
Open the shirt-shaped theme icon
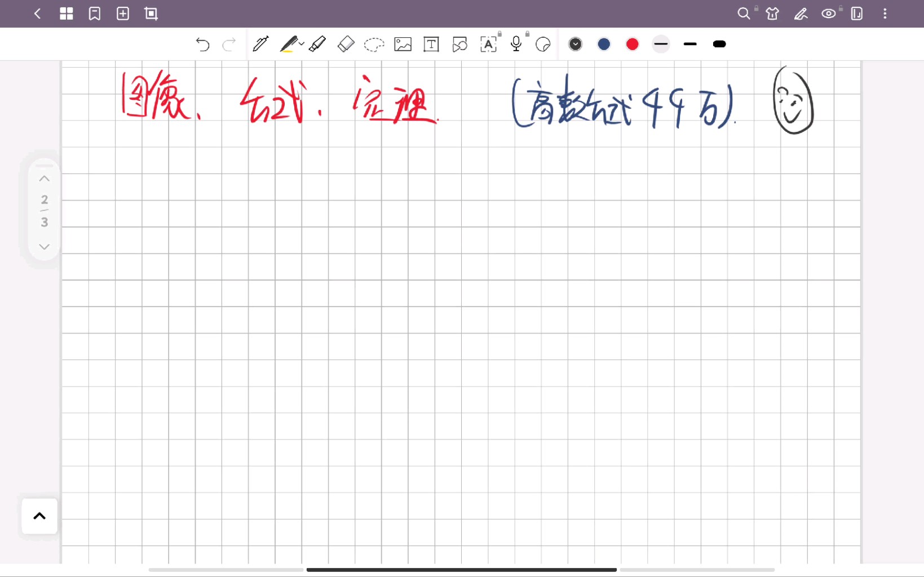(772, 14)
